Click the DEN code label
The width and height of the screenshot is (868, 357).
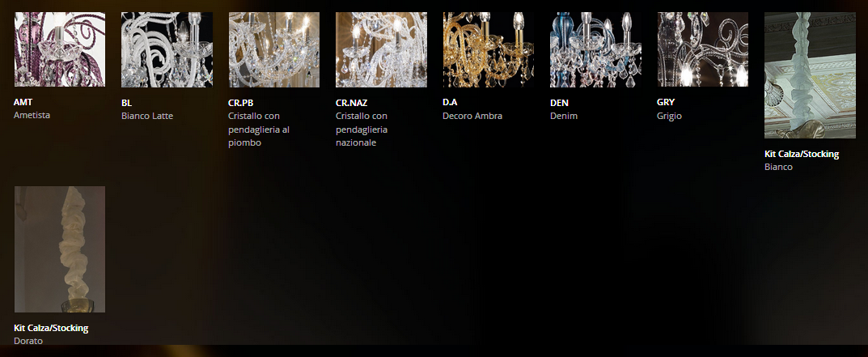coord(559,103)
